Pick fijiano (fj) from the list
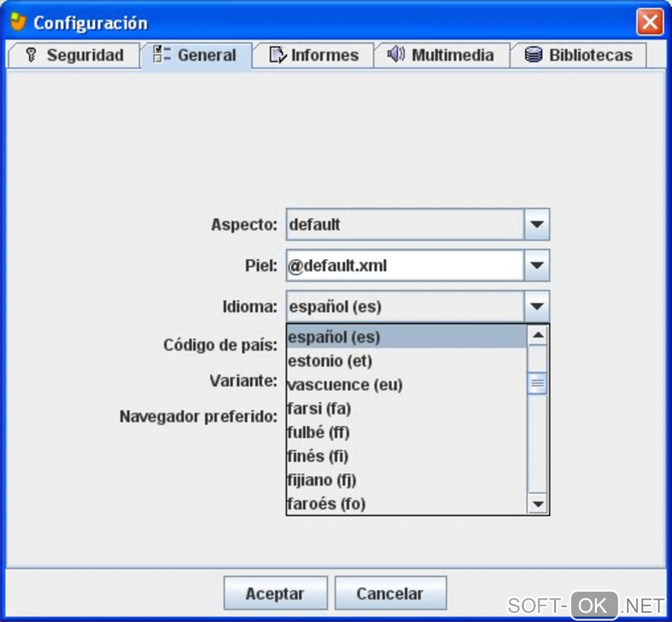672x622 pixels. 406,480
